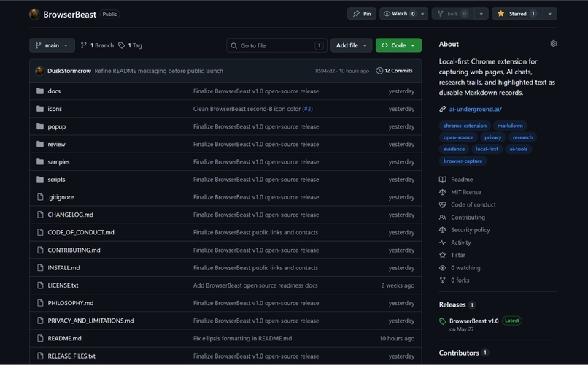Click the link icon beside ai-underground.ai
The height and width of the screenshot is (368, 588).
(x=443, y=110)
